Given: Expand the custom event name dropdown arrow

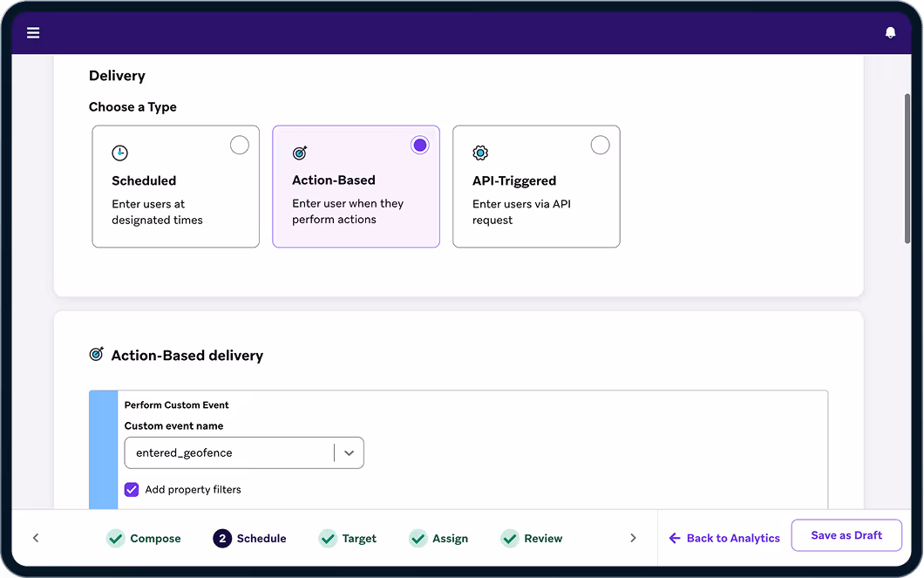Looking at the screenshot, I should tap(349, 453).
